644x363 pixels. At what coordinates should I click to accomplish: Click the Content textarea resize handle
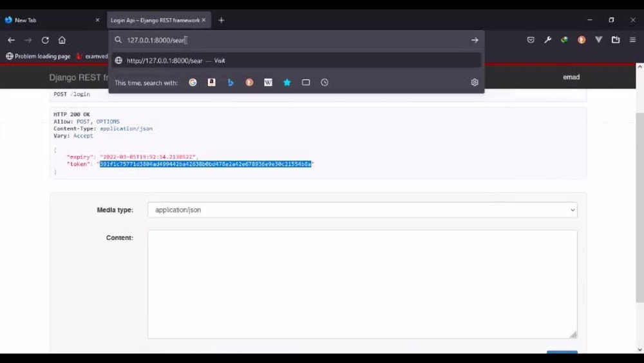[573, 335]
